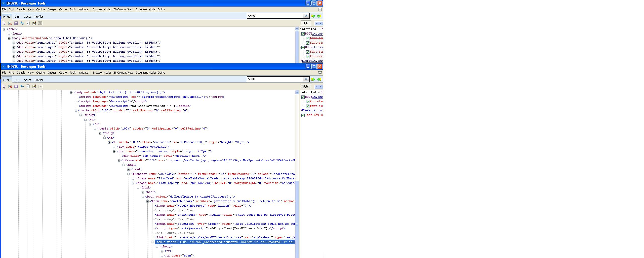644x258 pixels.
Task: Open Validate menu in bottom window
Action: tap(83, 73)
